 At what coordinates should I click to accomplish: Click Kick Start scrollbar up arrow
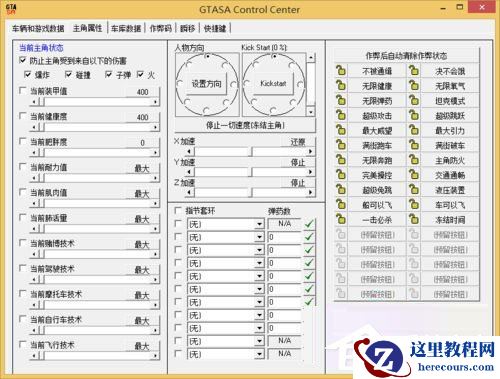click(x=311, y=57)
